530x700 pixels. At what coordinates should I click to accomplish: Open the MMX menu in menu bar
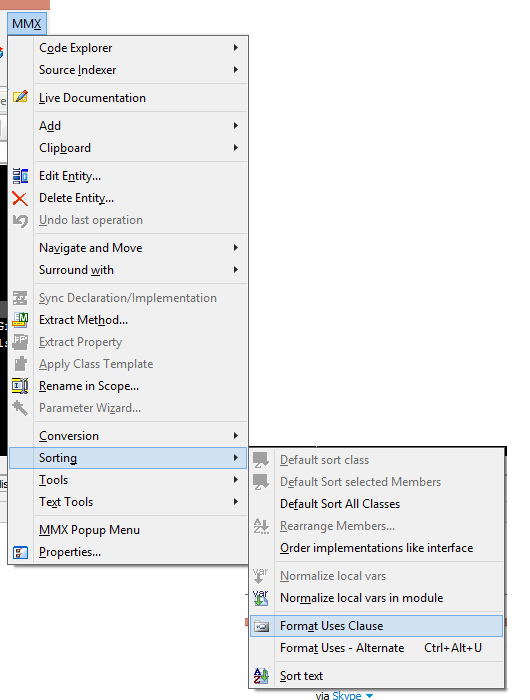[x=27, y=24]
